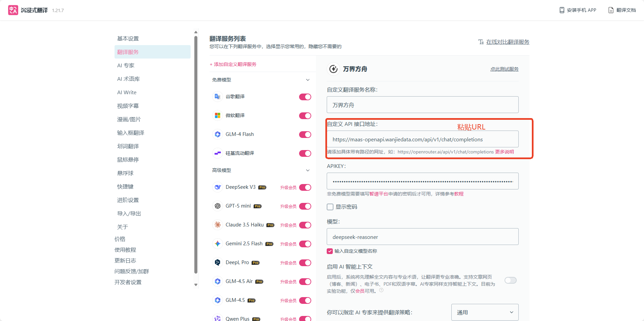Go to the 视频字幕 sidebar section
This screenshot has width=644, height=321.
click(128, 106)
